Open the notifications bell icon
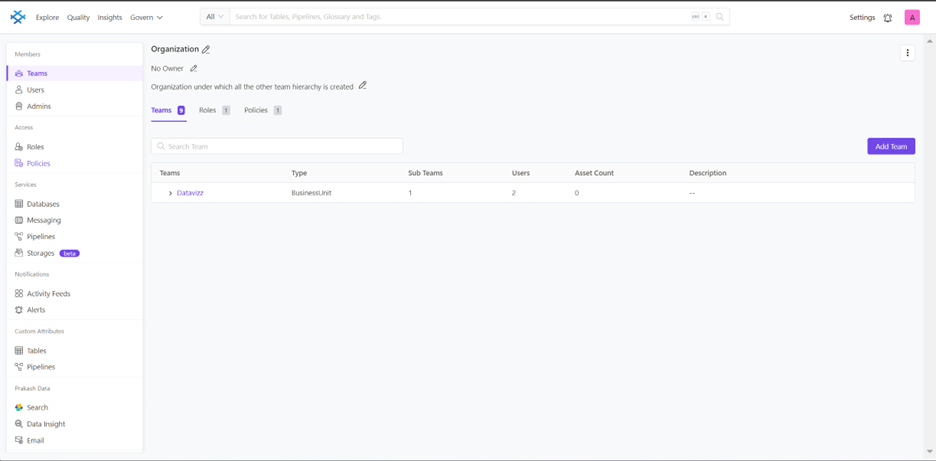The width and height of the screenshot is (936, 461). 887,18
